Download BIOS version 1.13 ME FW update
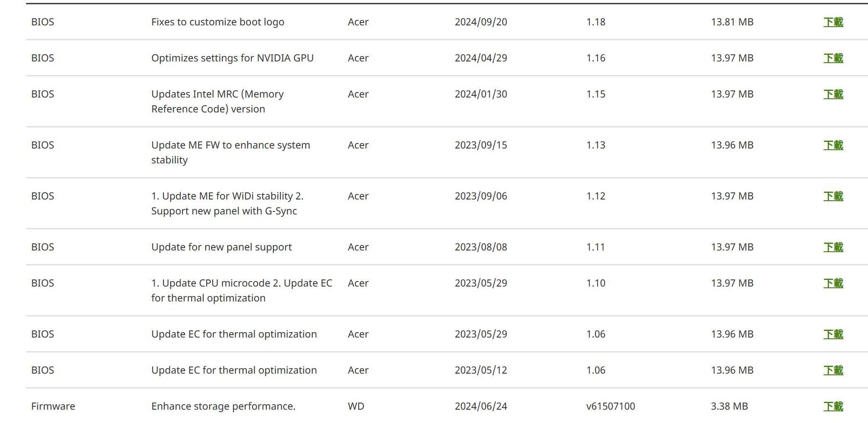The width and height of the screenshot is (868, 423). pyautogui.click(x=833, y=146)
